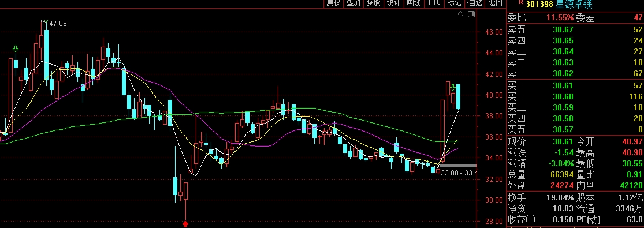644x228 pixels.
Task: Open the F10 company info page
Action: tap(434, 3)
